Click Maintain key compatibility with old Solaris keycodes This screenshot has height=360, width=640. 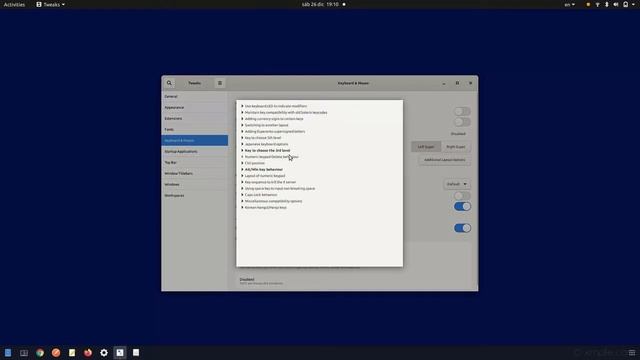click(x=286, y=113)
